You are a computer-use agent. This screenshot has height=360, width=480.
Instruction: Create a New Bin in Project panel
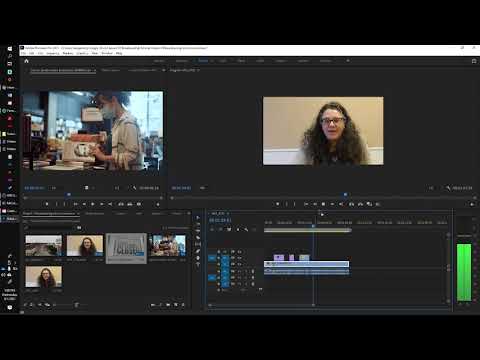[168, 305]
